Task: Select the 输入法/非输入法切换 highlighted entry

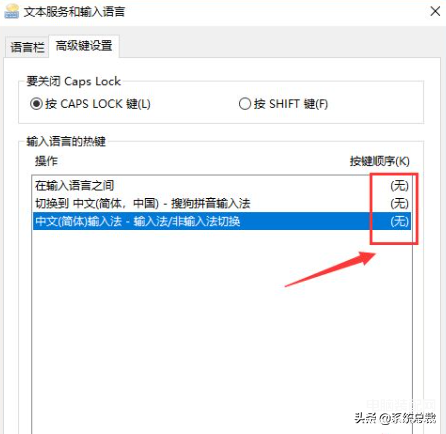Action: tap(222, 221)
